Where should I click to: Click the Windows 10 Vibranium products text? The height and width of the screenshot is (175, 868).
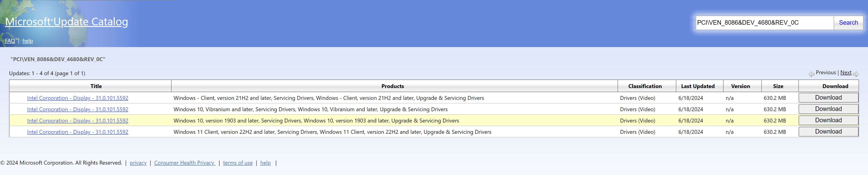pyautogui.click(x=310, y=109)
